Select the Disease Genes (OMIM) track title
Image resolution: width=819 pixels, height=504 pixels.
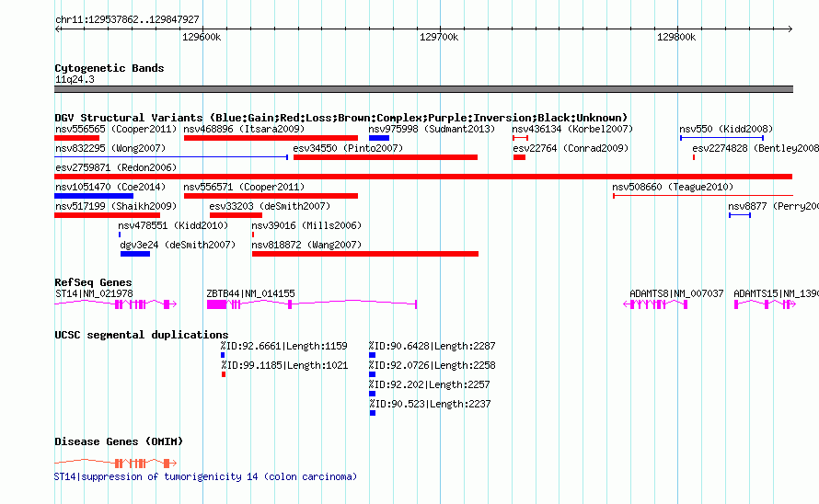point(119,441)
